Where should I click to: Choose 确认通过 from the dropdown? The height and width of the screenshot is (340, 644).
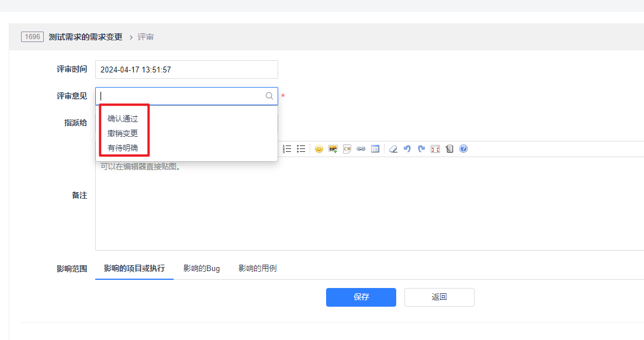coord(123,119)
